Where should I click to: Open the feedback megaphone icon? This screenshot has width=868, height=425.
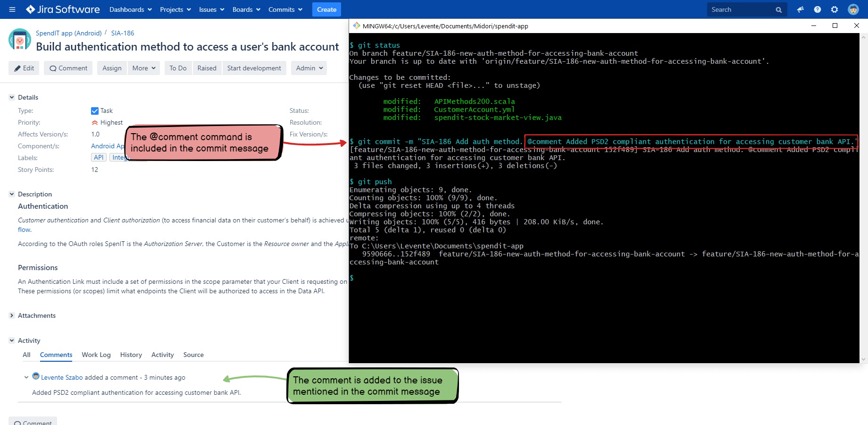(x=801, y=9)
